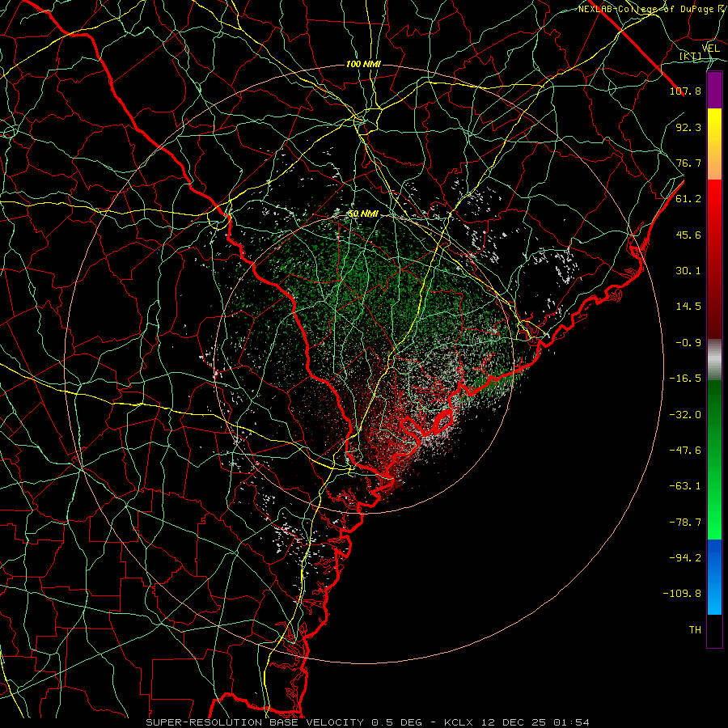Click the purple color bar segment

tap(714, 90)
